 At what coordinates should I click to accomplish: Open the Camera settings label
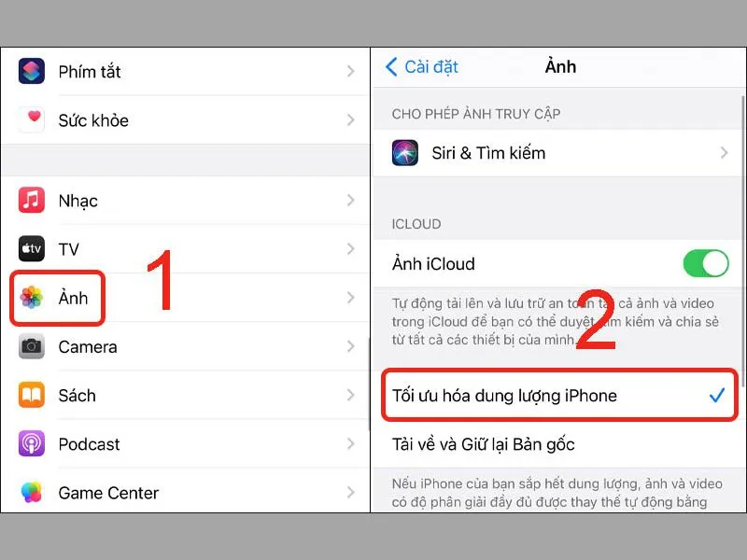click(x=88, y=347)
